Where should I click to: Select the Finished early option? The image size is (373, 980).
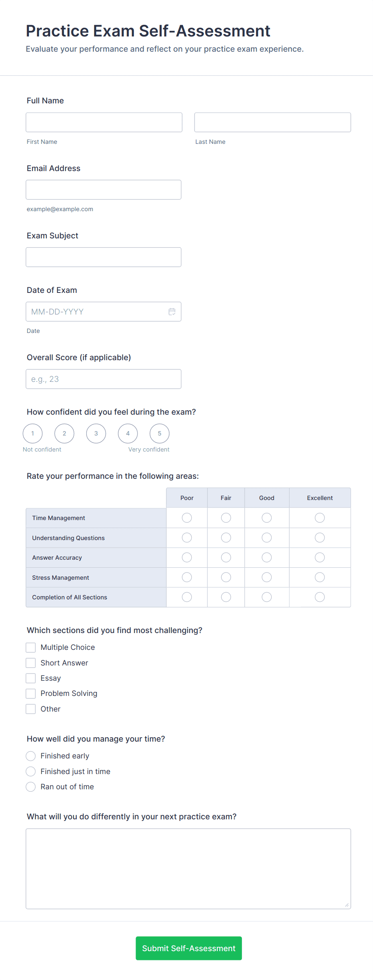31,756
